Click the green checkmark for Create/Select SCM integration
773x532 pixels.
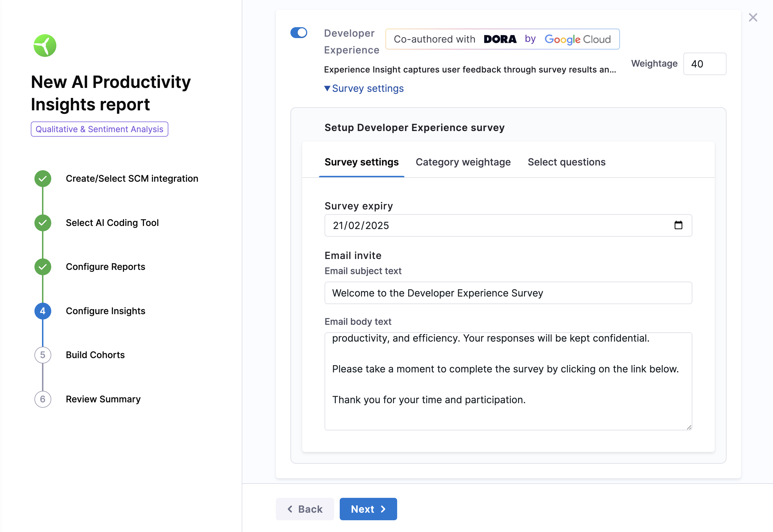tap(43, 179)
